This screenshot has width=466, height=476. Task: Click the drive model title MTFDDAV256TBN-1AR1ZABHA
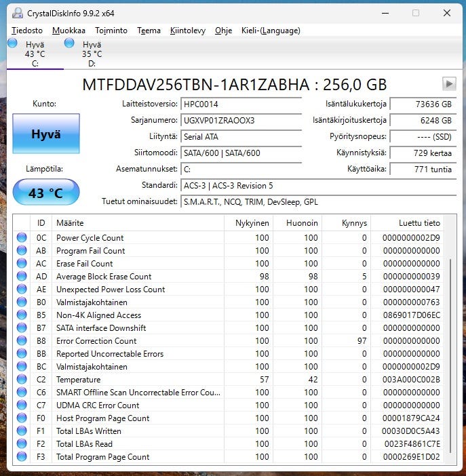tap(195, 84)
